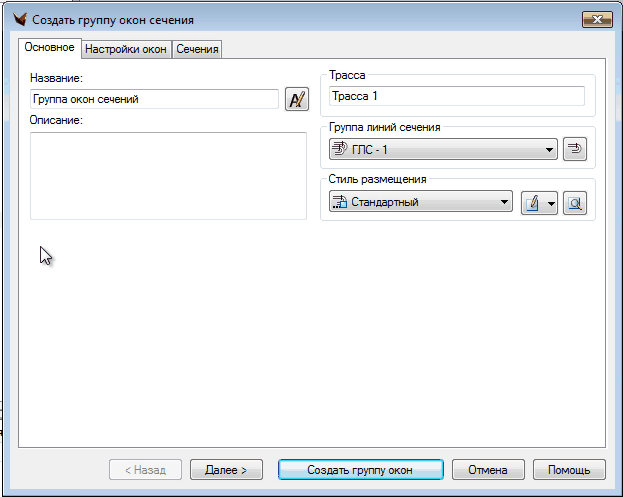This screenshot has width=623, height=497.
Task: Open the Стиль размещения dropdown list
Action: (x=505, y=203)
